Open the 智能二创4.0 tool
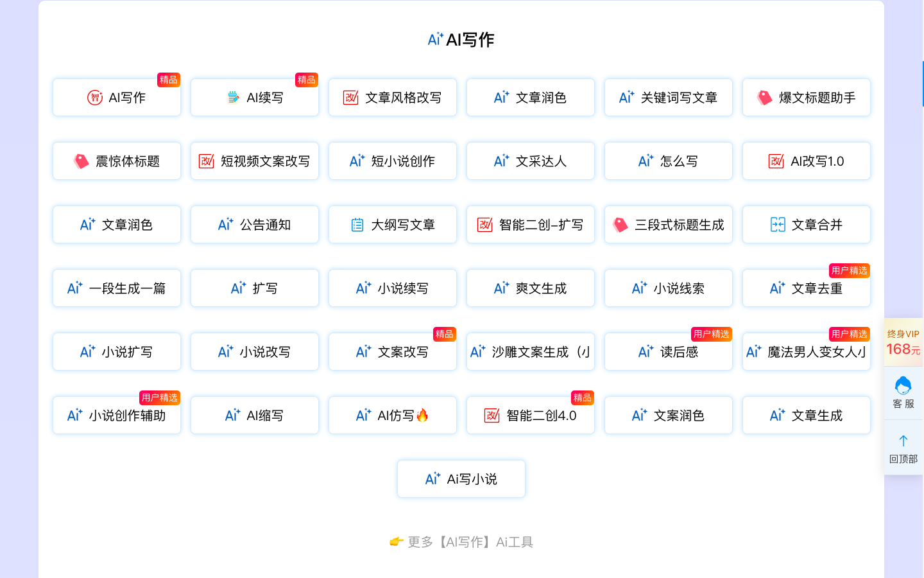Screen dimensions: 924x578 tap(531, 416)
